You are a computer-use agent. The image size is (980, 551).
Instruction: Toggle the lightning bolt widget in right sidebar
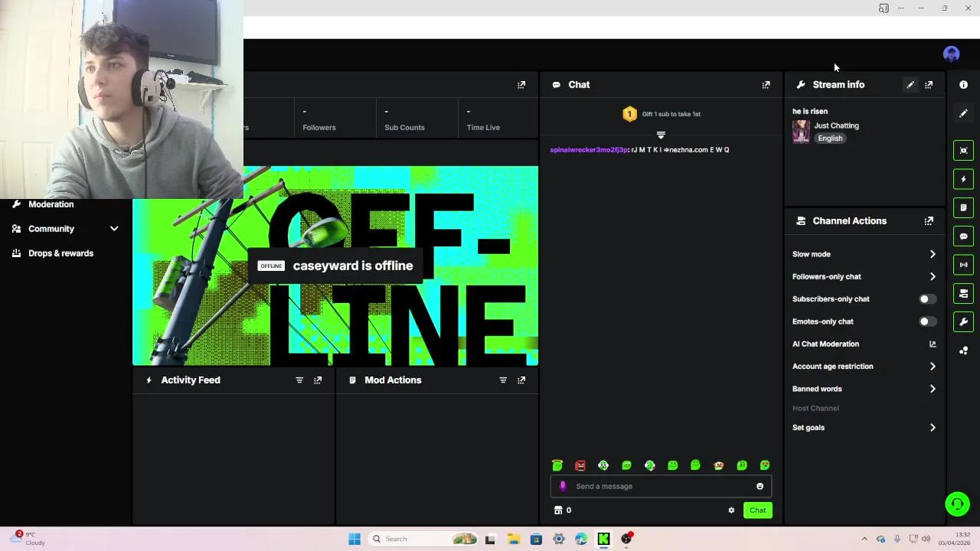(963, 179)
